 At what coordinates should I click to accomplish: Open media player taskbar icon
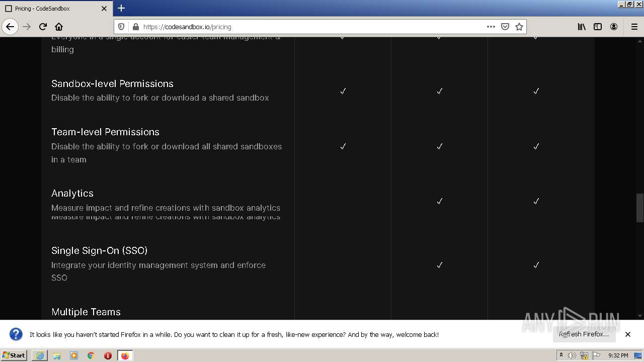[74, 355]
